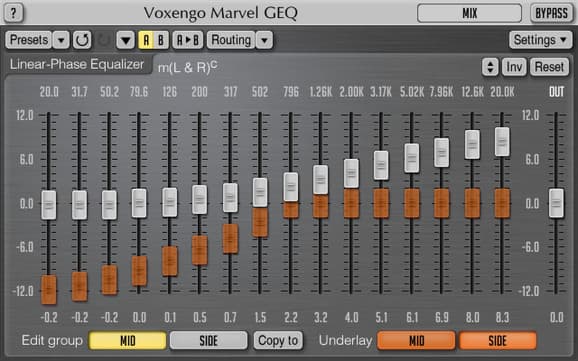Click the MIX control bar
Viewport: 578px width, 361px height.
click(x=469, y=13)
